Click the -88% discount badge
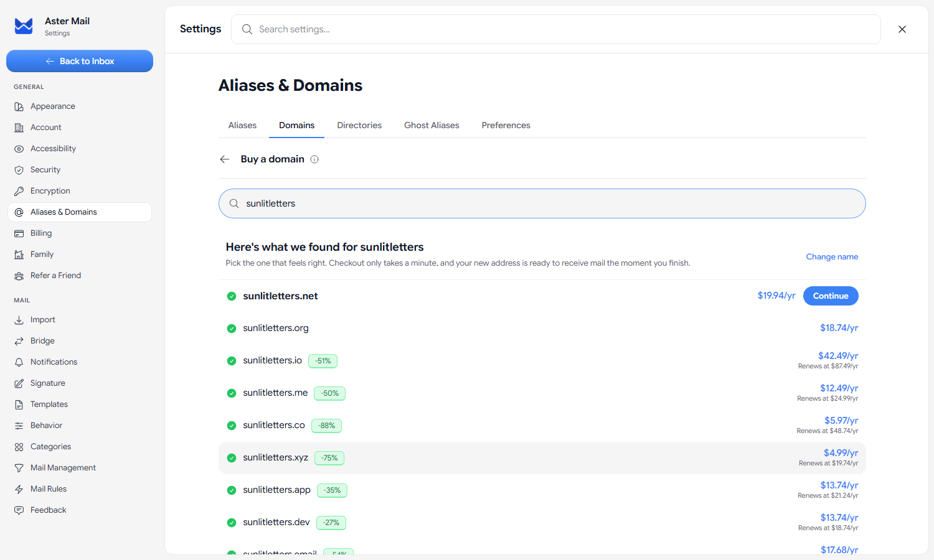This screenshot has width=934, height=560. tap(326, 426)
